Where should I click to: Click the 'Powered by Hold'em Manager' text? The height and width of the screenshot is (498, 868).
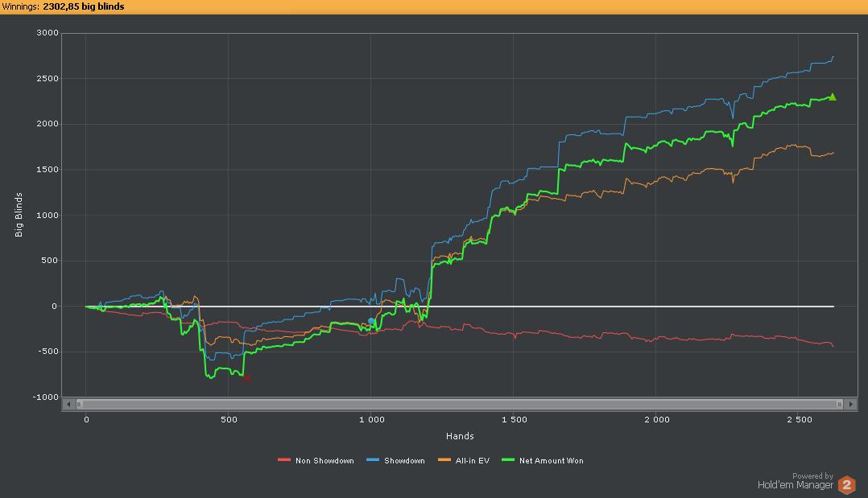tap(796, 481)
